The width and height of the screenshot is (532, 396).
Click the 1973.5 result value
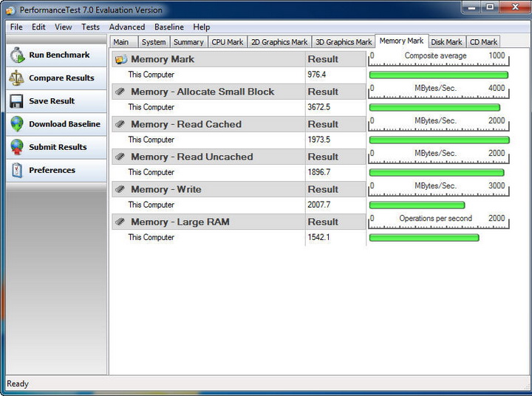click(318, 140)
